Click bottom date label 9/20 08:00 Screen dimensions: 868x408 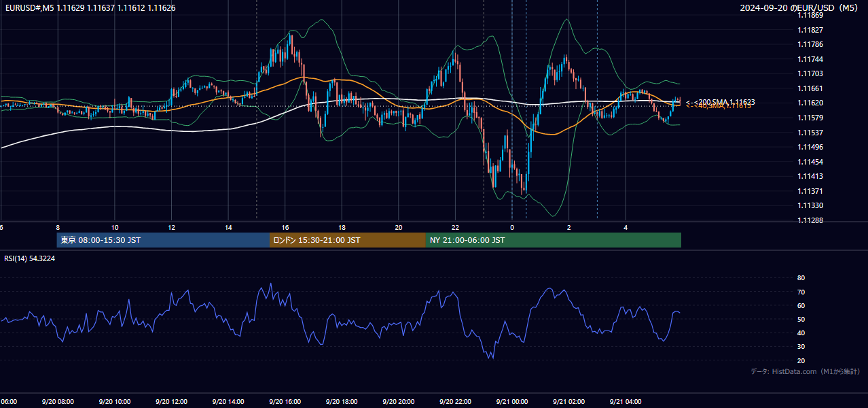tap(58, 402)
